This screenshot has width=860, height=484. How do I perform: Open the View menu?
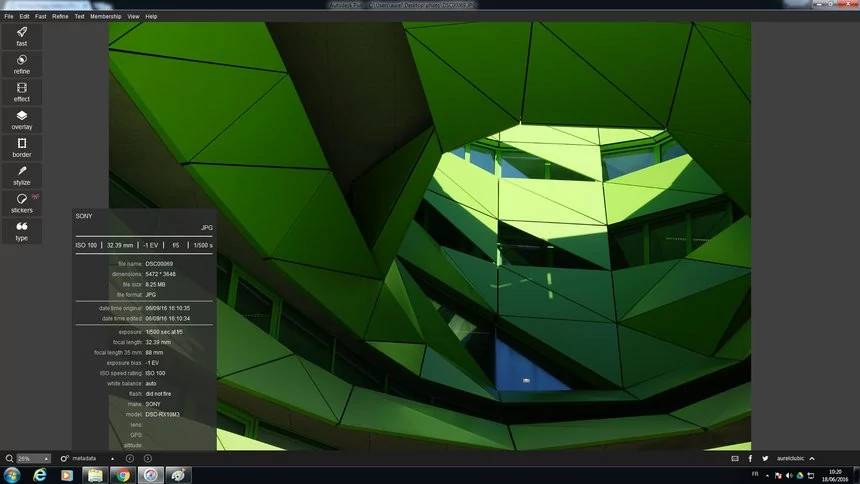coord(133,16)
